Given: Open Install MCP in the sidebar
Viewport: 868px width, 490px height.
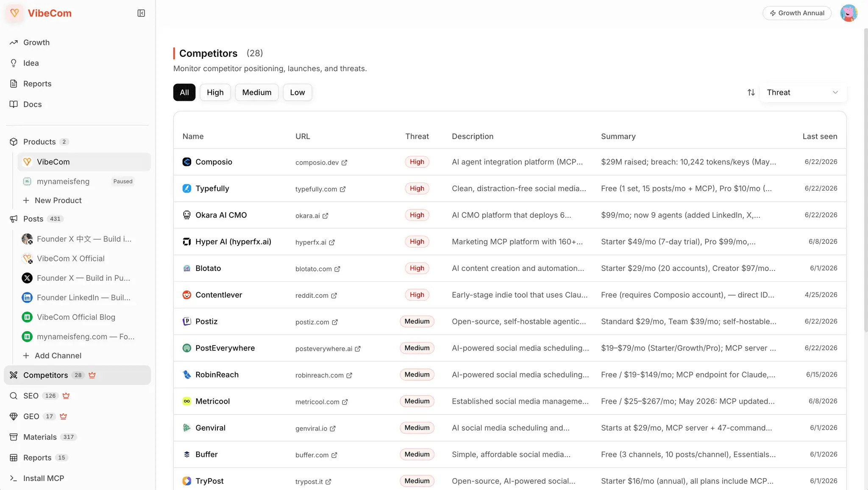Looking at the screenshot, I should pos(44,479).
